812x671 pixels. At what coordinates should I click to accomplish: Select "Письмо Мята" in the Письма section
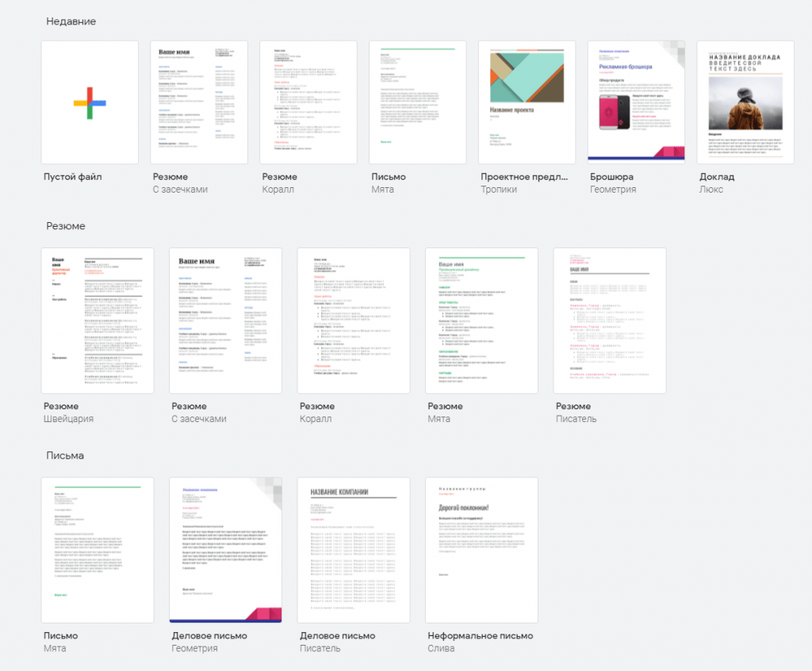97,549
